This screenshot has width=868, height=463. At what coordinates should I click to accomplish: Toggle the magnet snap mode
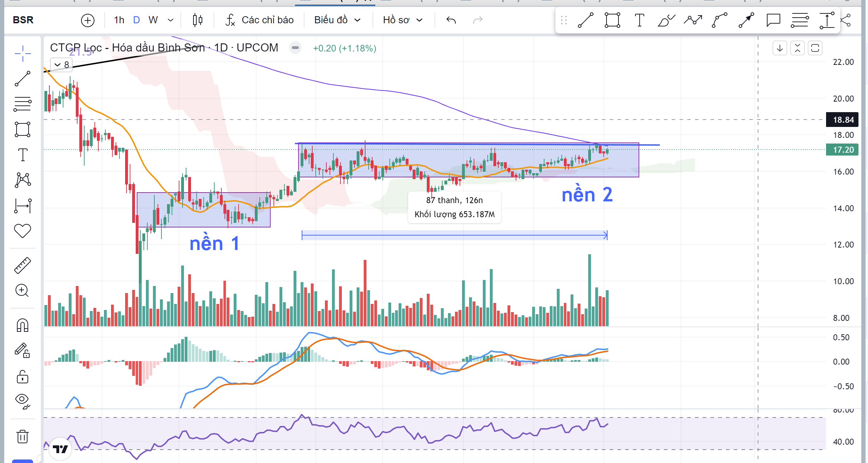coord(23,325)
